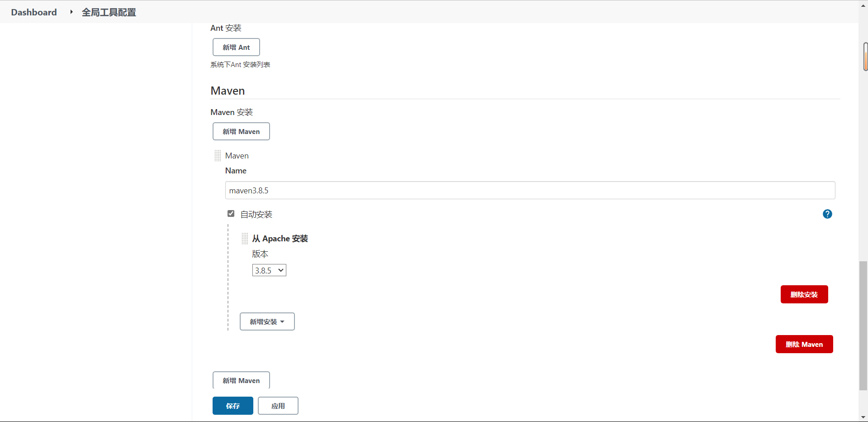868x422 pixels.
Task: Click 新增 Maven button above 保存
Action: [241, 380]
